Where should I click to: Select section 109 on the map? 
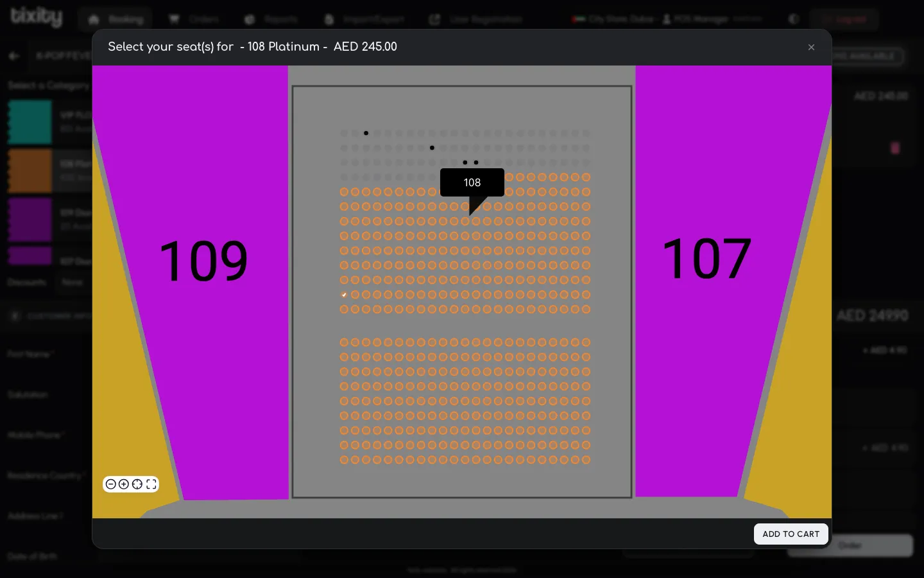coord(203,261)
